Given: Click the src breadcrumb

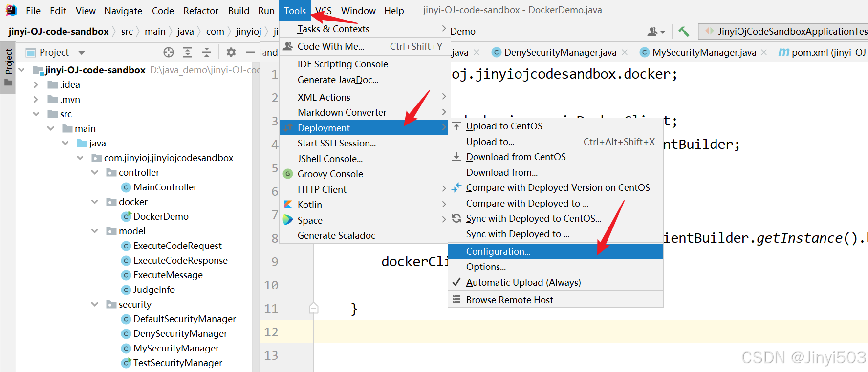Looking at the screenshot, I should point(127,32).
